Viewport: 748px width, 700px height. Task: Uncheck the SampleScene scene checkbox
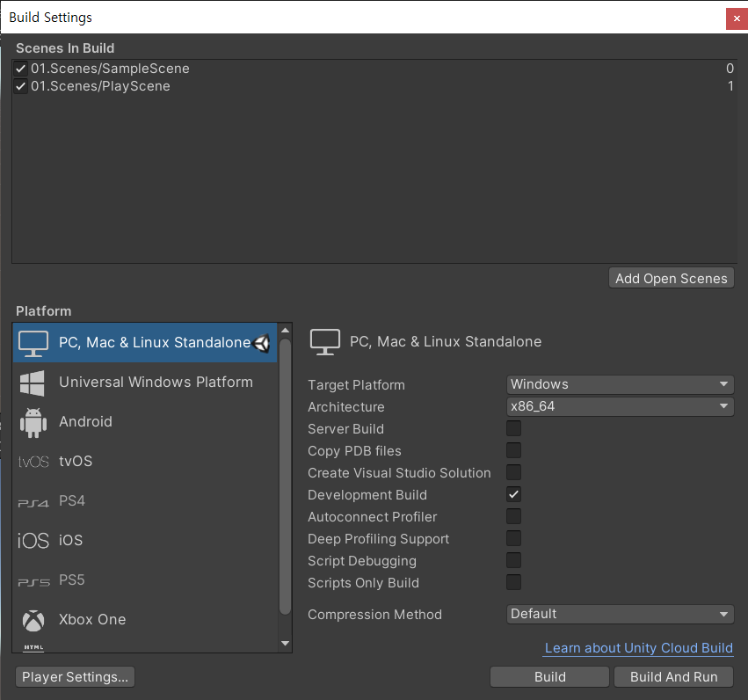(20, 69)
